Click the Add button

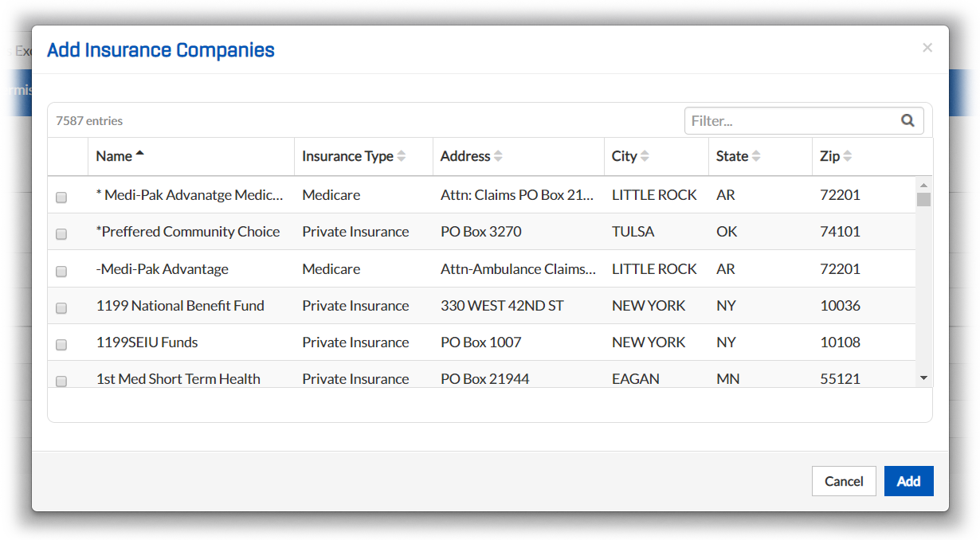pyautogui.click(x=908, y=481)
